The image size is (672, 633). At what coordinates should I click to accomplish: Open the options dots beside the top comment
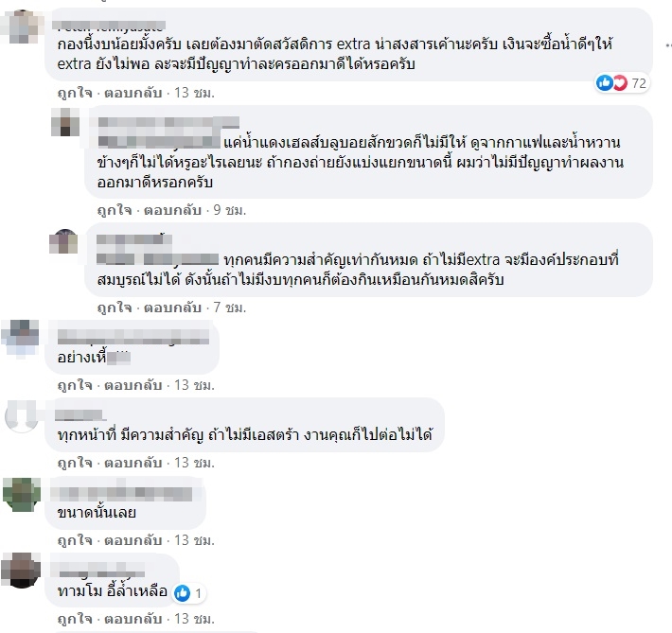pyautogui.click(x=668, y=45)
